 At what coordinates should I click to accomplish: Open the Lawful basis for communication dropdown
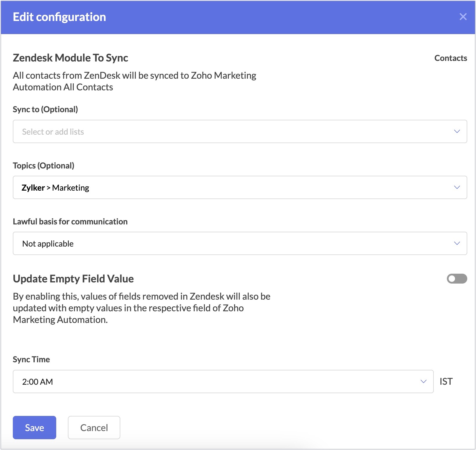point(240,243)
